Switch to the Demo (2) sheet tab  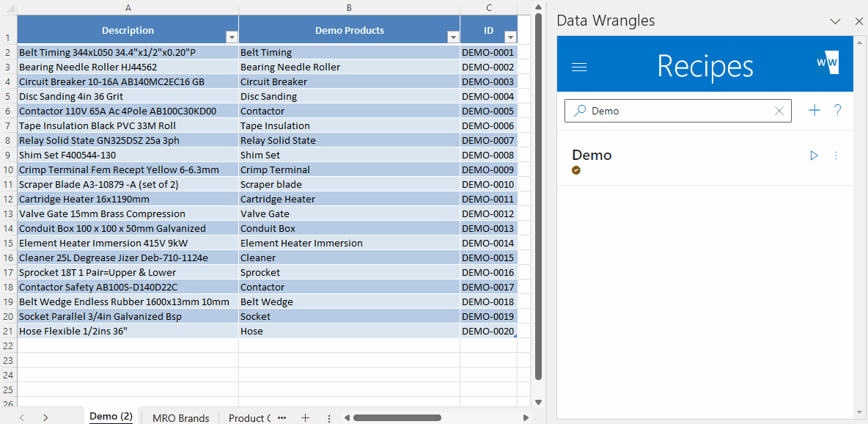[x=111, y=417]
